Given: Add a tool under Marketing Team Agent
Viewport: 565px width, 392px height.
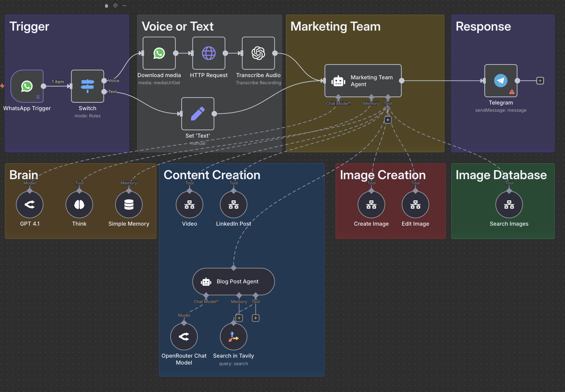Looking at the screenshot, I should [x=388, y=120].
